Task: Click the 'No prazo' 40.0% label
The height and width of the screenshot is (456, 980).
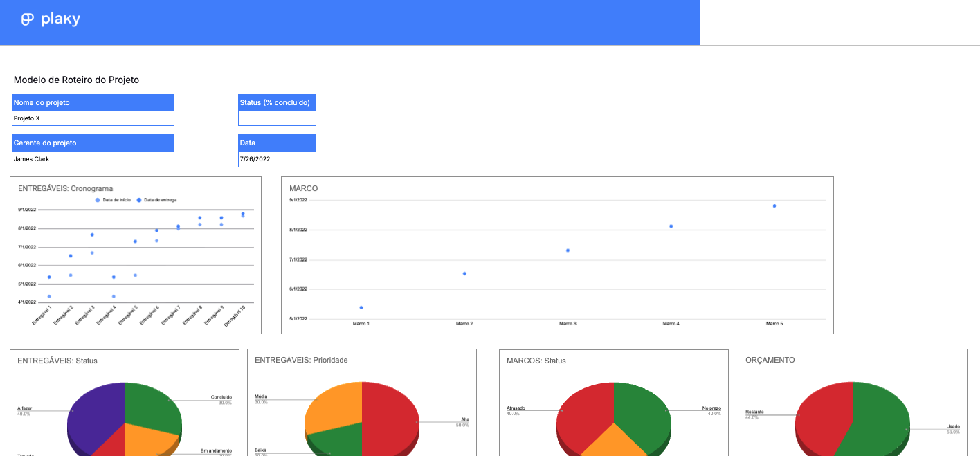Action: [711, 411]
